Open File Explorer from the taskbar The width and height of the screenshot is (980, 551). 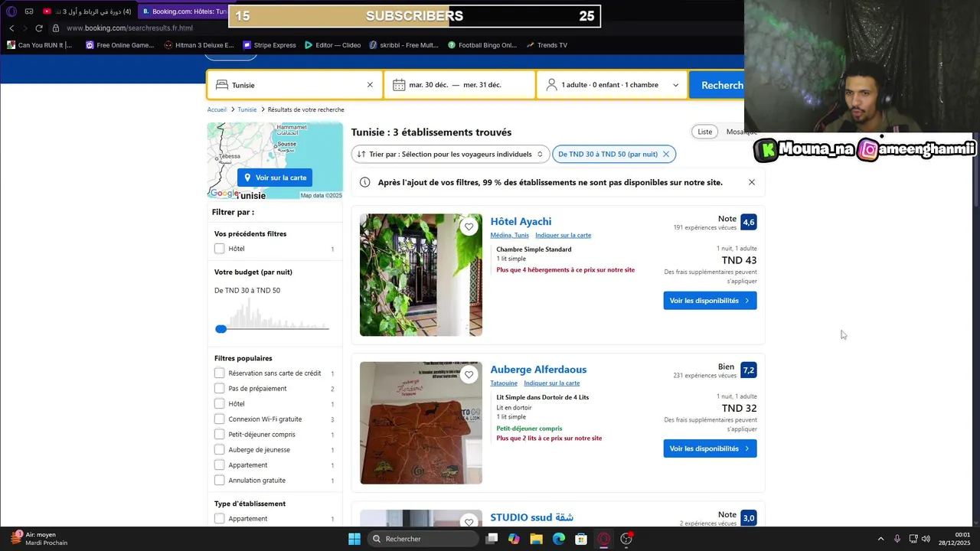point(536,539)
